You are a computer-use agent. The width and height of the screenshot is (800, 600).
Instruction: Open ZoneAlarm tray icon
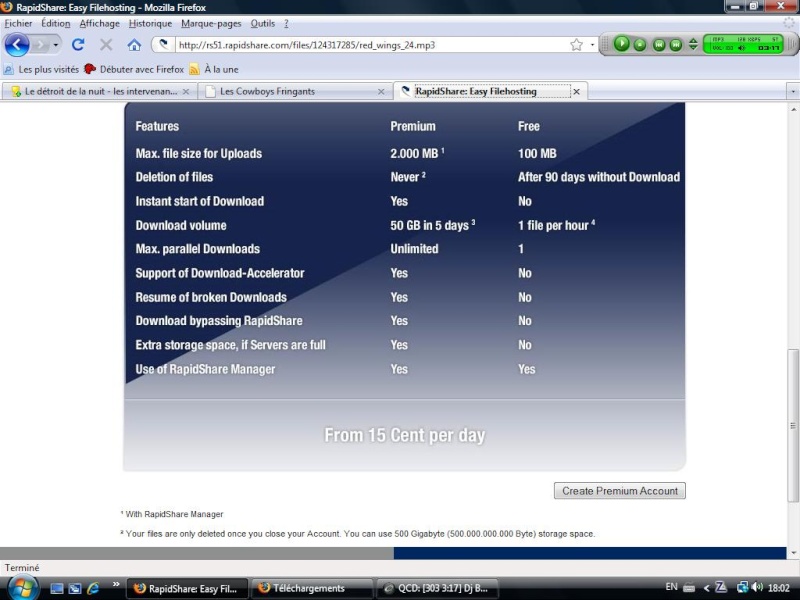coord(721,588)
